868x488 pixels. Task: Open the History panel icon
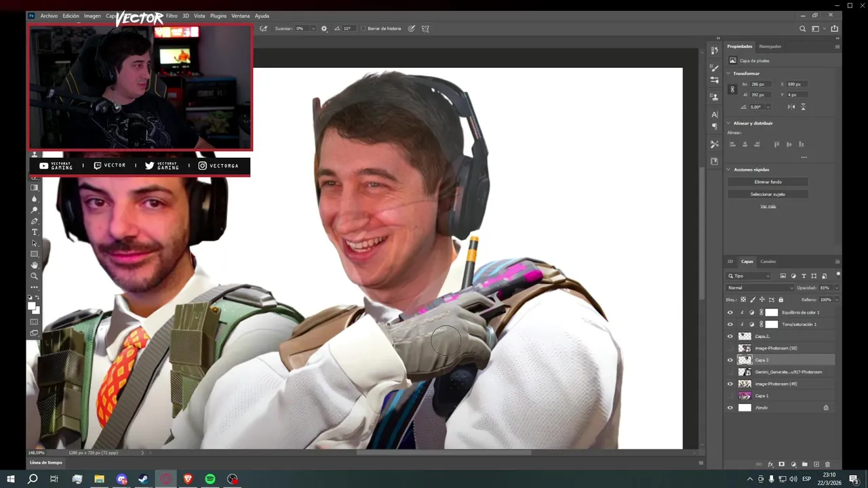(x=714, y=51)
